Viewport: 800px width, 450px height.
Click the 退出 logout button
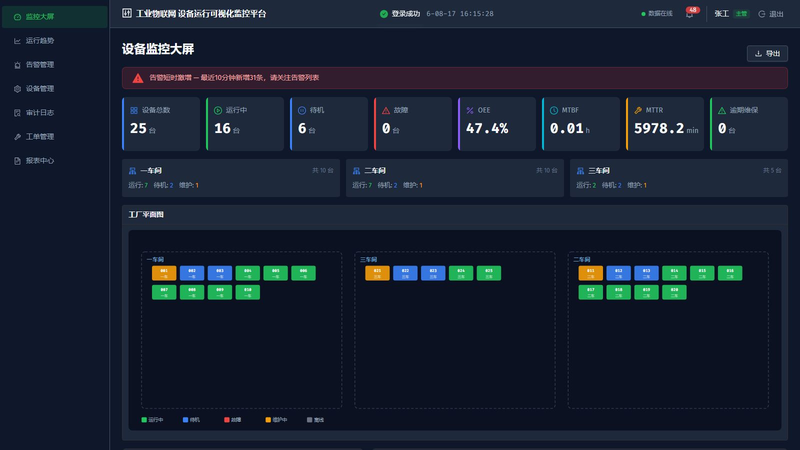coord(771,14)
